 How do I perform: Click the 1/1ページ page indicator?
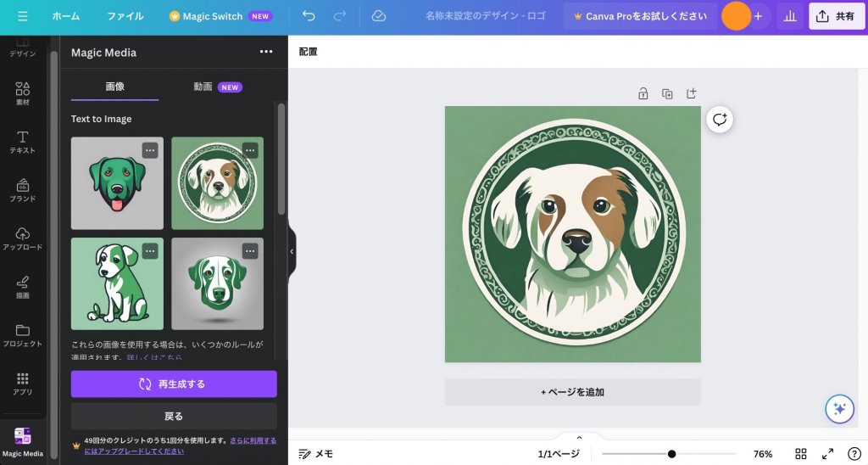point(559,454)
